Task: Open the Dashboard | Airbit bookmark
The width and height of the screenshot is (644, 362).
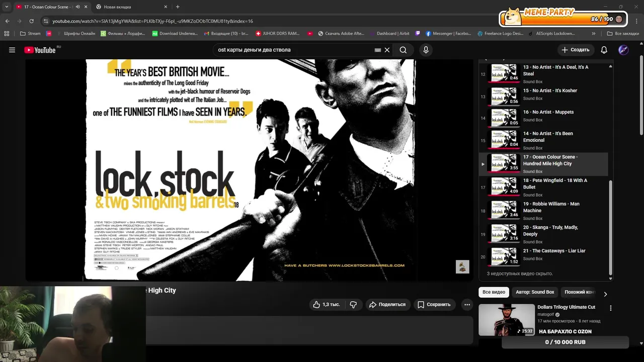Action: click(390, 34)
